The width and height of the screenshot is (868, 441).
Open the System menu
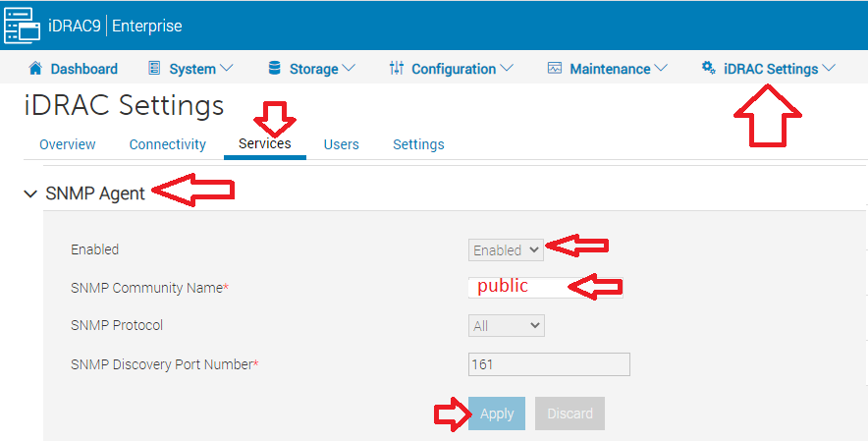190,69
